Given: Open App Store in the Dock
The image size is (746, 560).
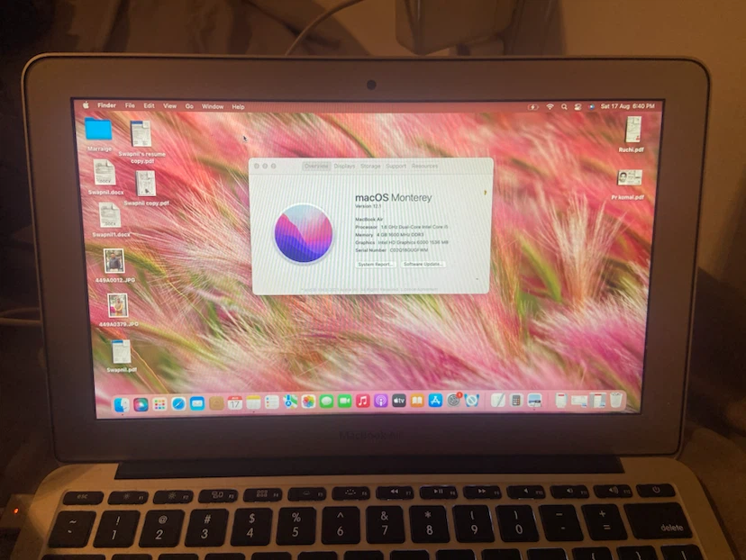Looking at the screenshot, I should [435, 401].
